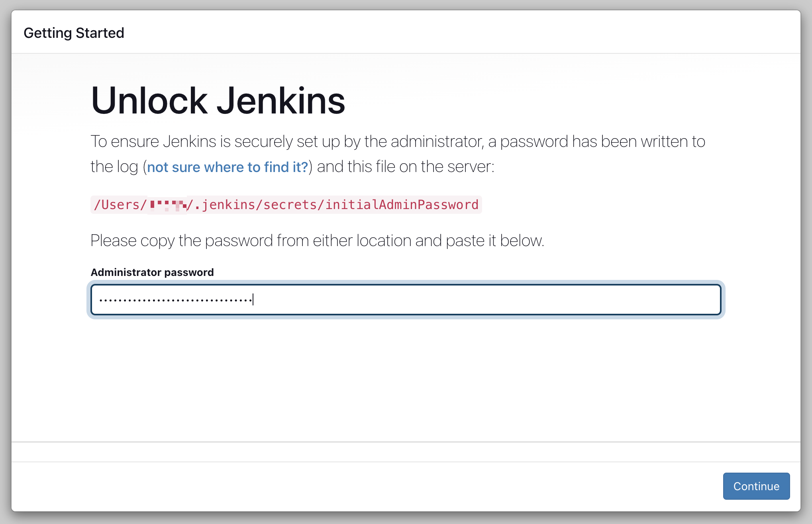Open the 'not sure where to find it?' link

tap(228, 167)
